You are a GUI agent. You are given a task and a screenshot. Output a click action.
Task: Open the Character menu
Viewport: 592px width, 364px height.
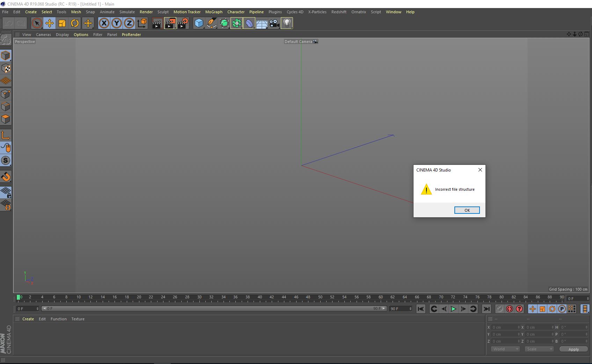[236, 12]
